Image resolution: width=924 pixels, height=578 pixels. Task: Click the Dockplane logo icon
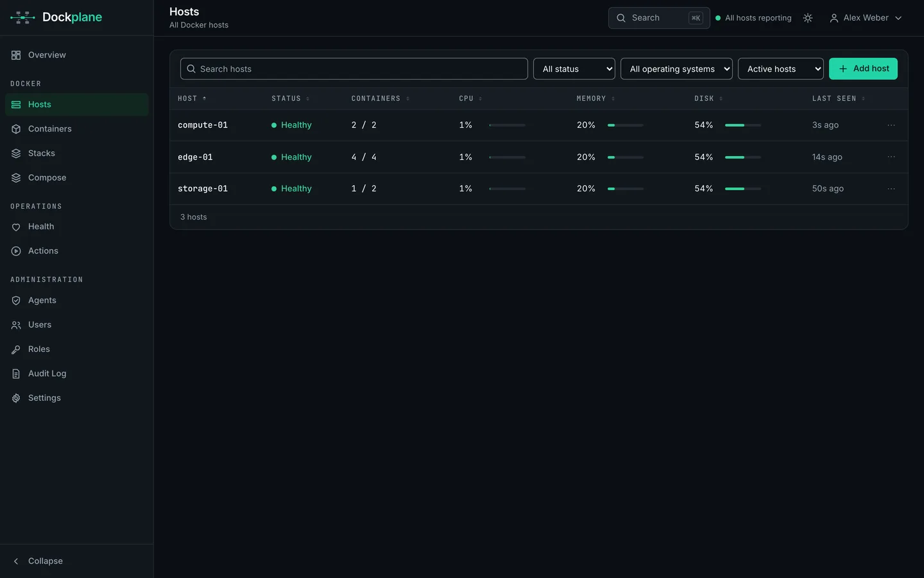pyautogui.click(x=22, y=17)
